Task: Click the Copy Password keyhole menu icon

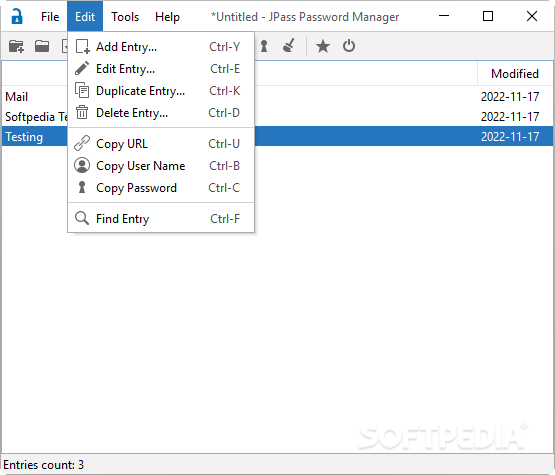Action: [82, 187]
